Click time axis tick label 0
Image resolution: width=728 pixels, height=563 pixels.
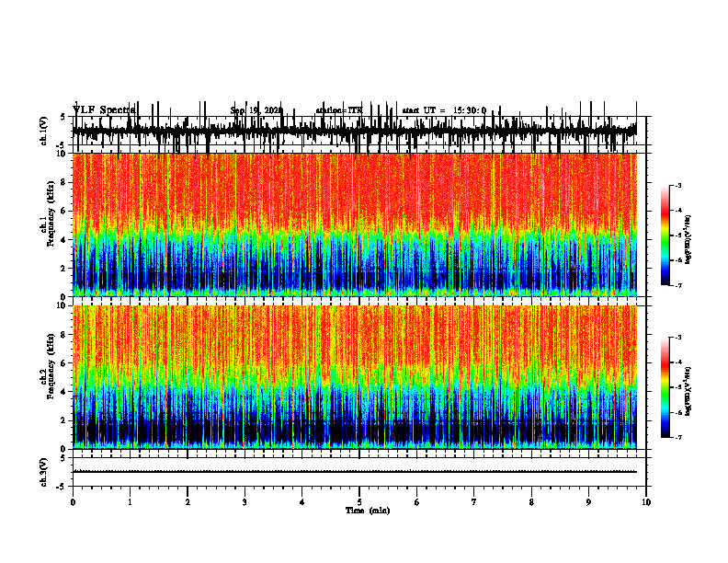[73, 502]
